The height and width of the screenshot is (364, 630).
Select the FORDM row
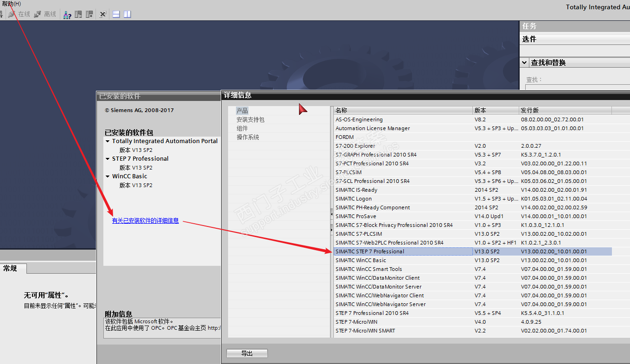pos(473,137)
